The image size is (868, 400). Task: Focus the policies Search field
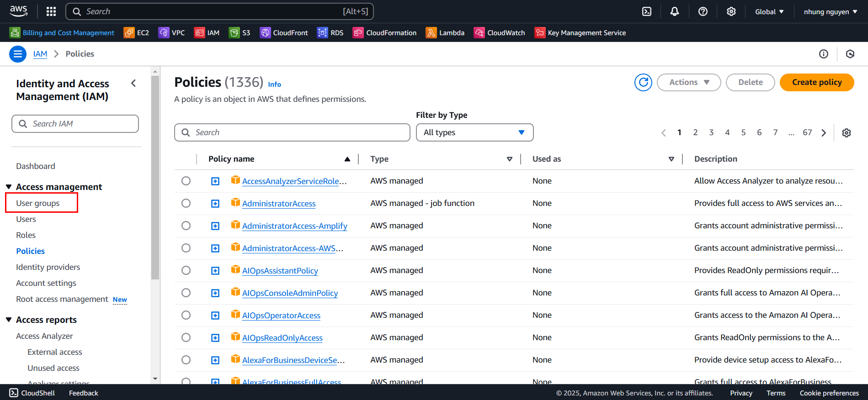[x=292, y=132]
